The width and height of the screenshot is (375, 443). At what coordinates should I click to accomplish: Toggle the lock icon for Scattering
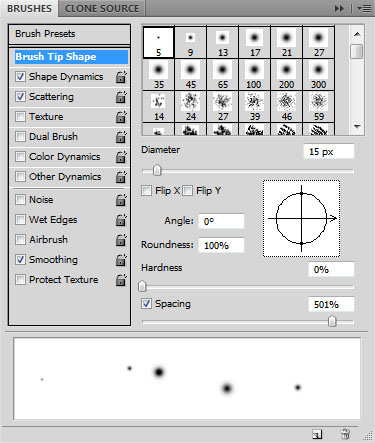pyautogui.click(x=121, y=97)
